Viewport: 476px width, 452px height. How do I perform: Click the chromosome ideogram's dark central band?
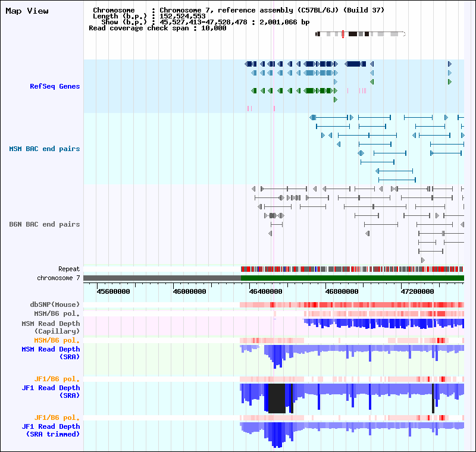click(x=352, y=34)
